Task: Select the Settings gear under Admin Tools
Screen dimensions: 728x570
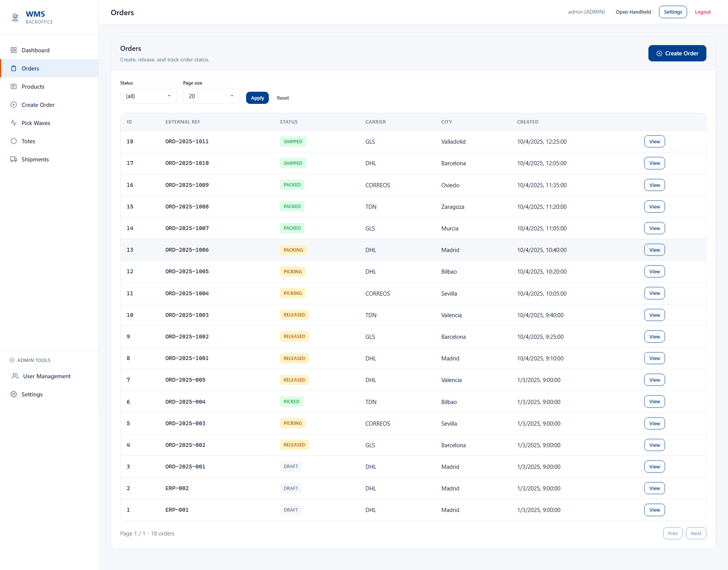Action: pos(14,394)
